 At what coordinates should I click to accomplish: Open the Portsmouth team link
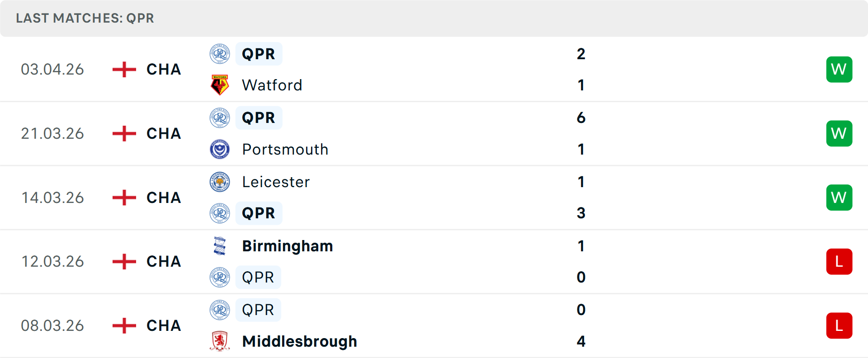coord(285,149)
